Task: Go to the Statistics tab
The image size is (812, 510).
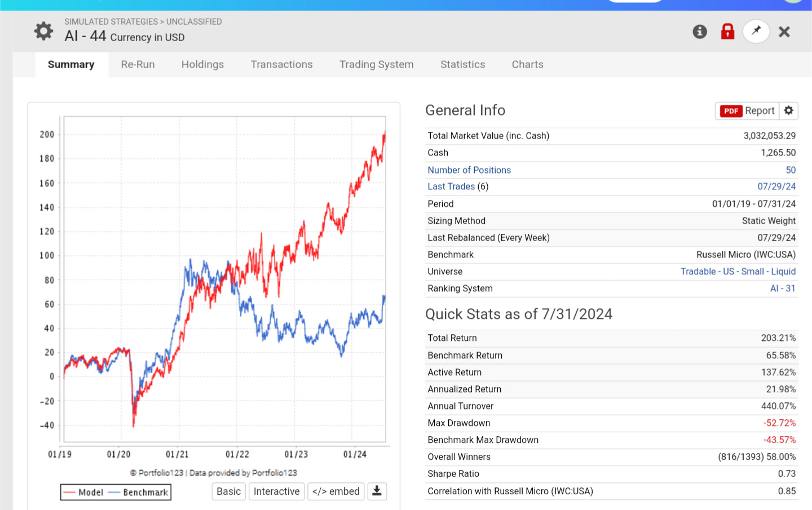Action: click(x=462, y=64)
